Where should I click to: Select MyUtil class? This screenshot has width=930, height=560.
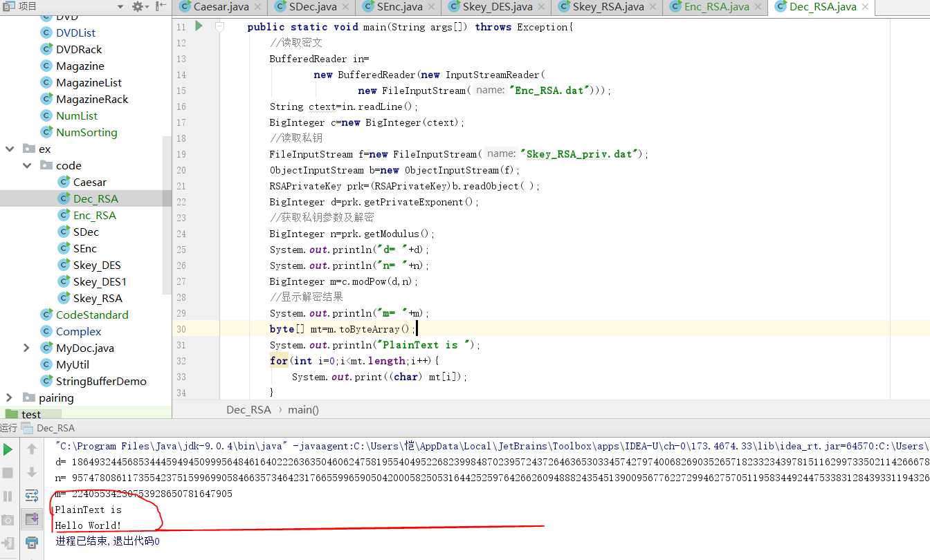[72, 364]
